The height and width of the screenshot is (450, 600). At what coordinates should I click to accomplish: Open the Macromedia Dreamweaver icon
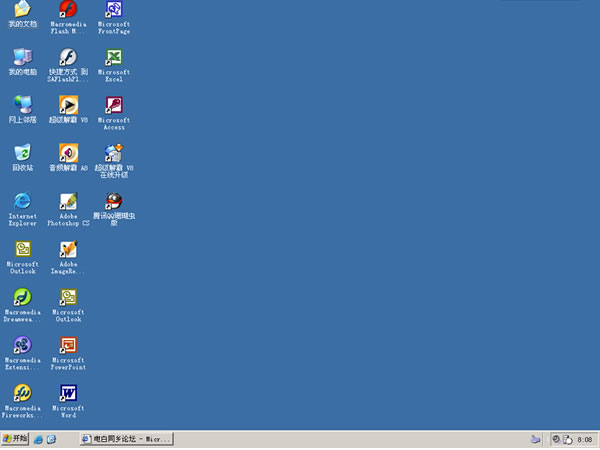point(22,297)
